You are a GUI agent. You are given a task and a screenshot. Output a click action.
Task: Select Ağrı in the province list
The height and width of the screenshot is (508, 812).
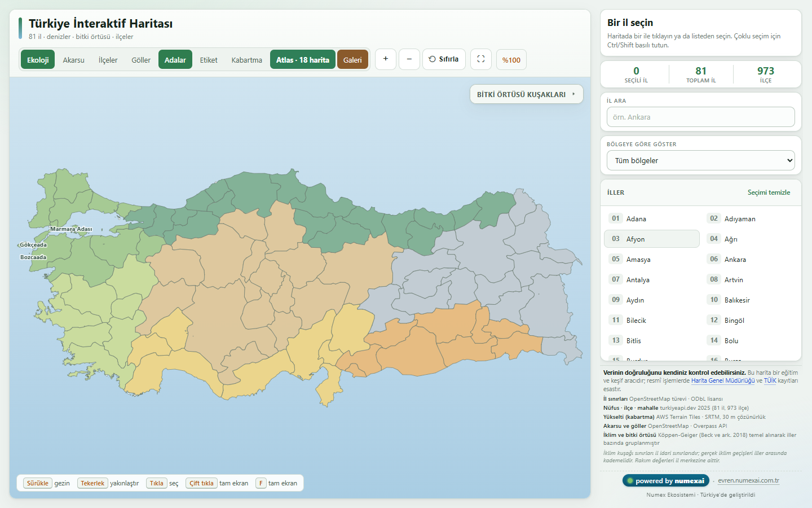click(x=750, y=239)
